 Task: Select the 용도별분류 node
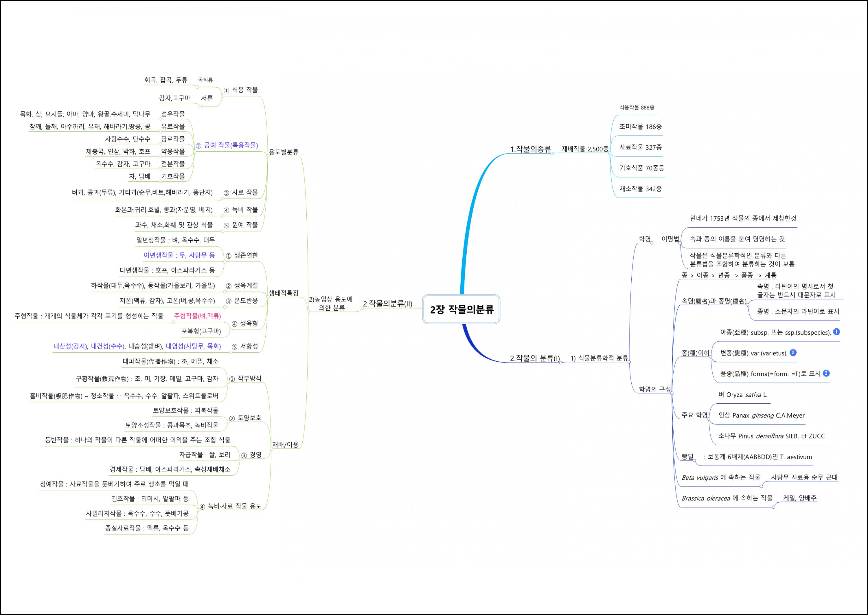point(284,152)
